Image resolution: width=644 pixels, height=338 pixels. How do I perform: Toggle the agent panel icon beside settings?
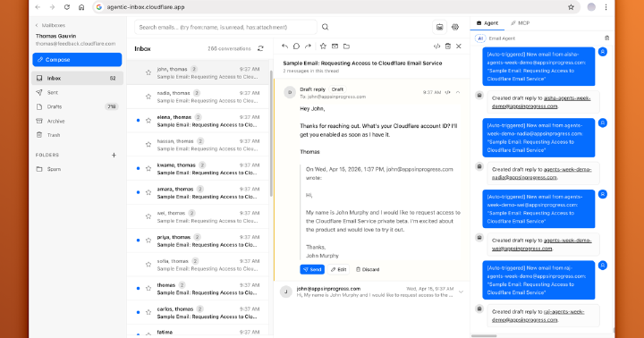pos(439,27)
